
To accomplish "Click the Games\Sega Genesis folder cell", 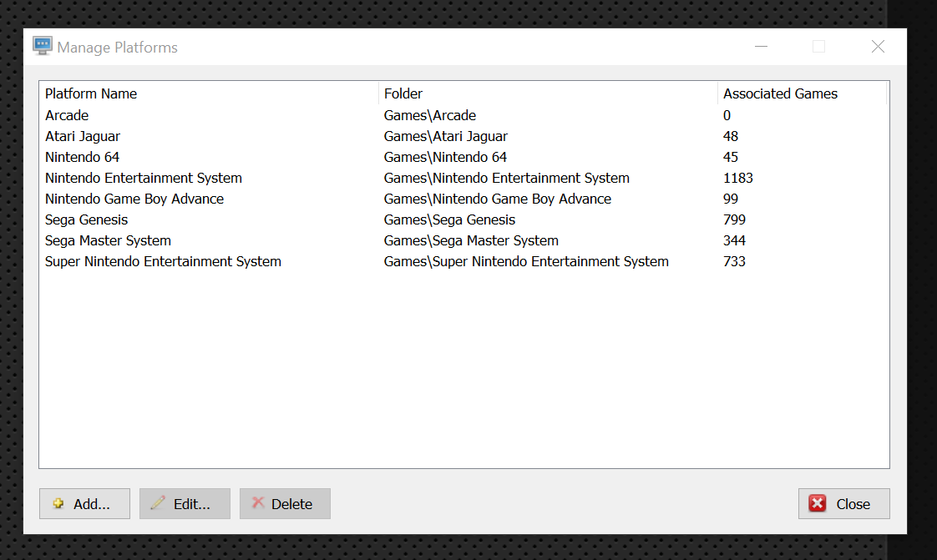I will (x=449, y=219).
